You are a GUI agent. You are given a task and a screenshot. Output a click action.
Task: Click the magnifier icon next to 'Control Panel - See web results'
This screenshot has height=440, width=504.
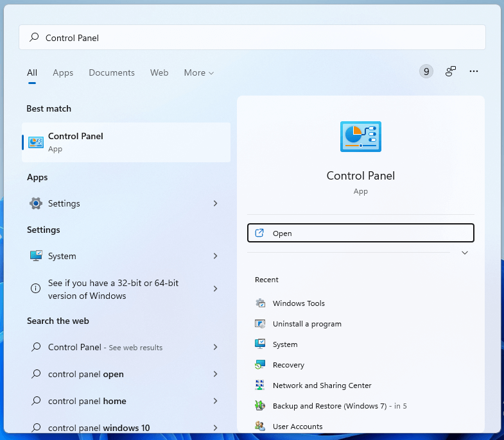36,347
